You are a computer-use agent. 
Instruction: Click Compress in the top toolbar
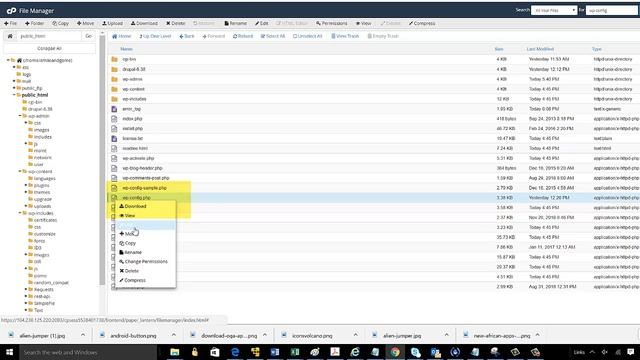coord(422,23)
